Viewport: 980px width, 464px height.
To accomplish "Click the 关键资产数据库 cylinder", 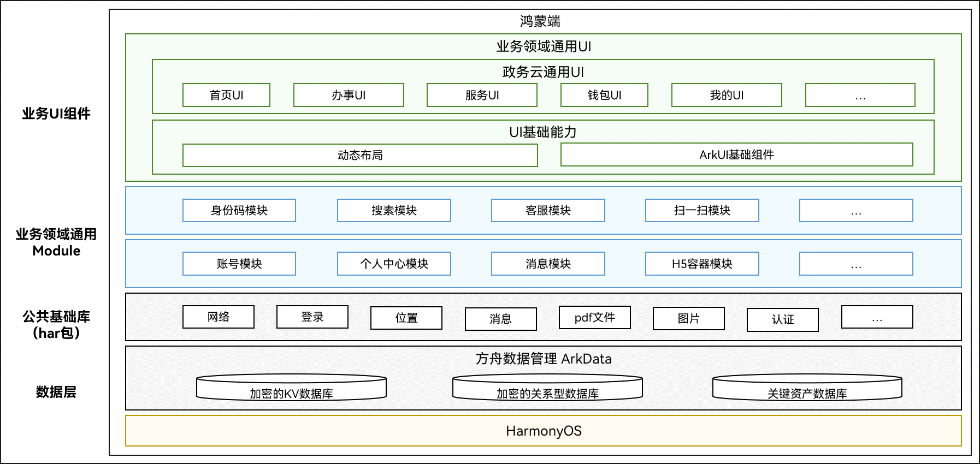I will coord(807,388).
